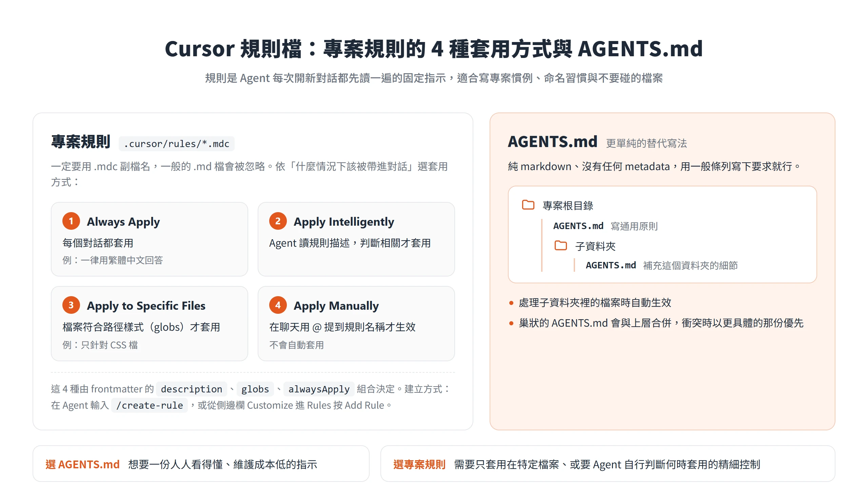Click the AGENTS.md panel heading

click(x=553, y=142)
